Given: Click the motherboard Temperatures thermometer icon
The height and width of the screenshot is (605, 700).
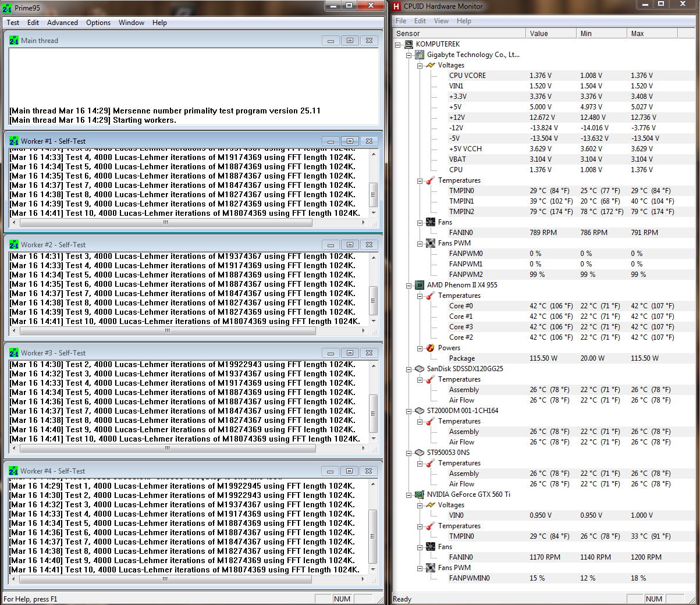Looking at the screenshot, I should click(431, 180).
